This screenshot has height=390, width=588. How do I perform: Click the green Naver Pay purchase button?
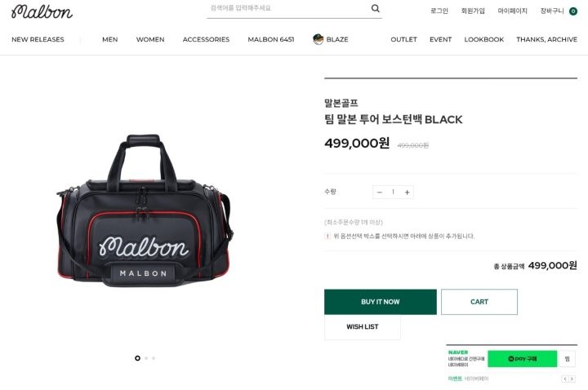[523, 359]
